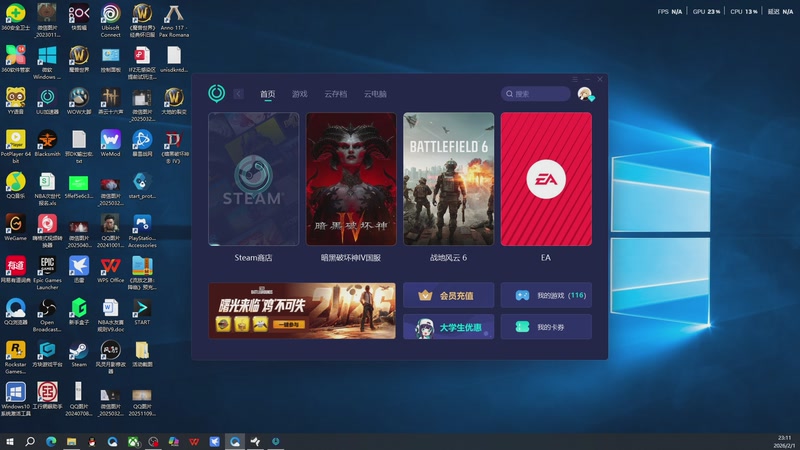Open WeGame desktop shortcut

click(x=15, y=227)
